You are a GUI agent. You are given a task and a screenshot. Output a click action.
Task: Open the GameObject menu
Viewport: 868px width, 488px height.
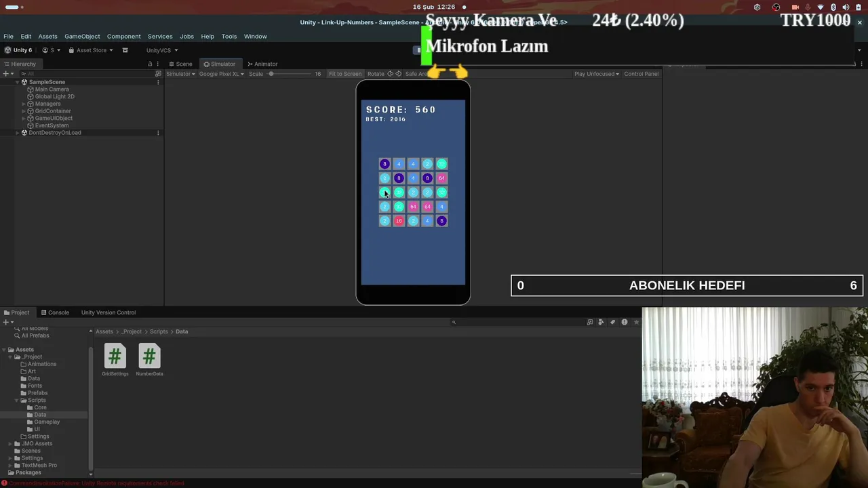[x=82, y=36]
